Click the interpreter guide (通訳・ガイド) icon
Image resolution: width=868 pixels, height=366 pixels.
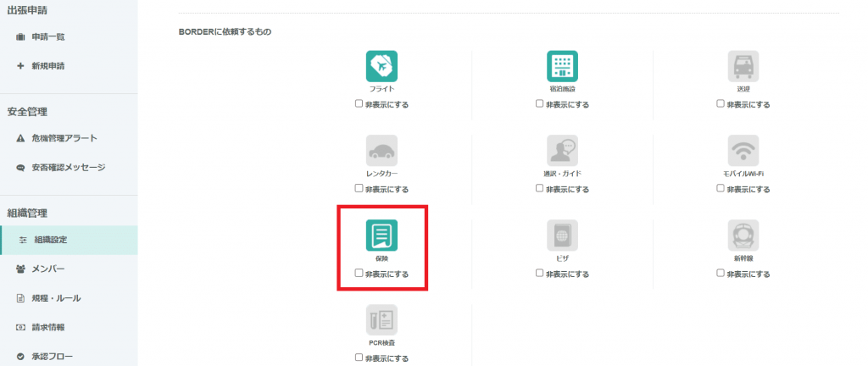(562, 151)
